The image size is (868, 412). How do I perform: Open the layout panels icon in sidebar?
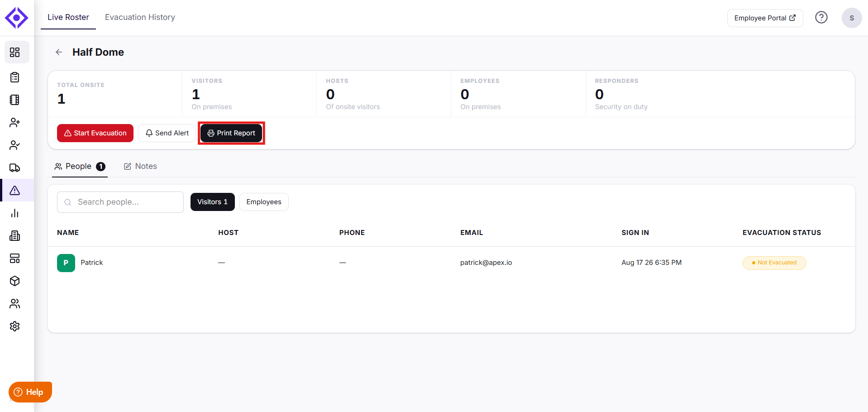pyautogui.click(x=15, y=259)
